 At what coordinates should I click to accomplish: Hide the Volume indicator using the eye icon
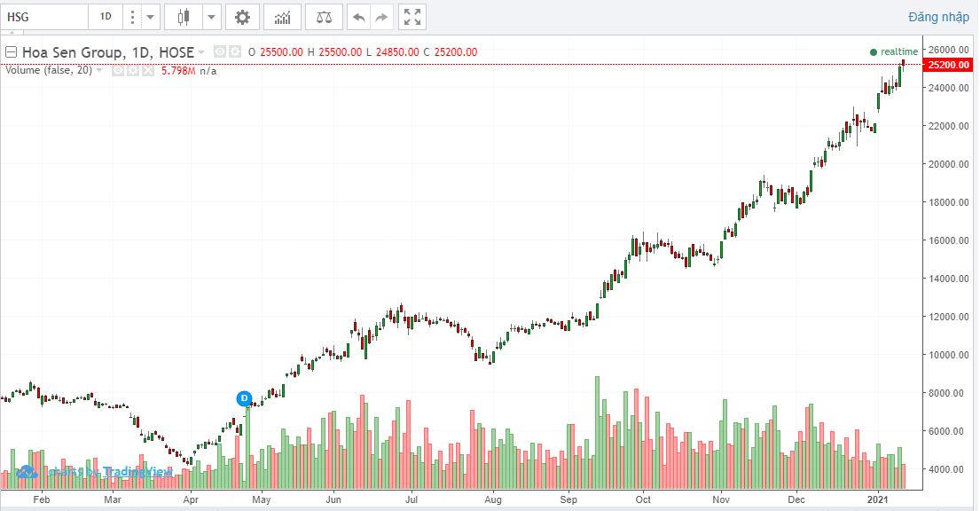coord(117,71)
